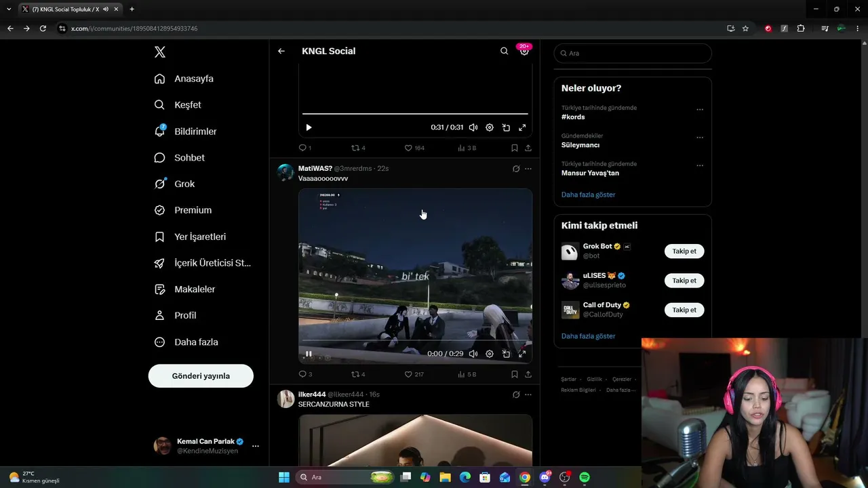The height and width of the screenshot is (488, 868).
Task: Show more suggestions under Kimi takip etmeli
Action: (588, 336)
